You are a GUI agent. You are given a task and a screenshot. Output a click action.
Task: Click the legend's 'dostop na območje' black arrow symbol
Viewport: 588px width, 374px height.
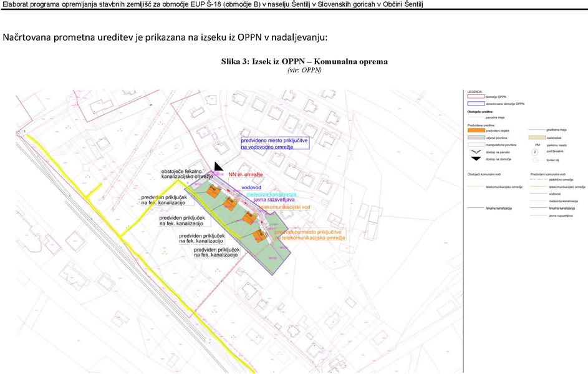click(x=476, y=159)
